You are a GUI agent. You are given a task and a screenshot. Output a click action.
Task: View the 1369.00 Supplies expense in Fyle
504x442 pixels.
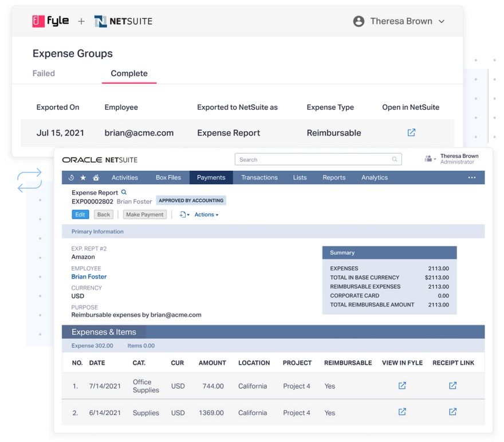click(401, 412)
